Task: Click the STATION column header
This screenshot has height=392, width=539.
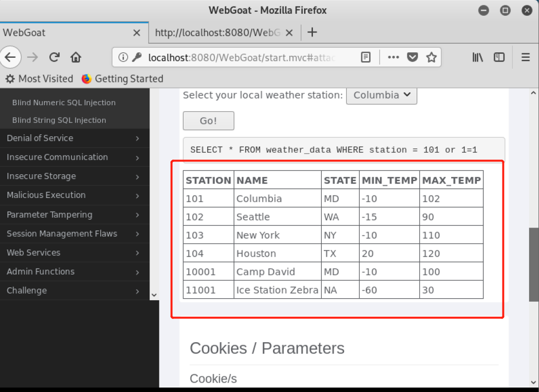Action: tap(208, 180)
